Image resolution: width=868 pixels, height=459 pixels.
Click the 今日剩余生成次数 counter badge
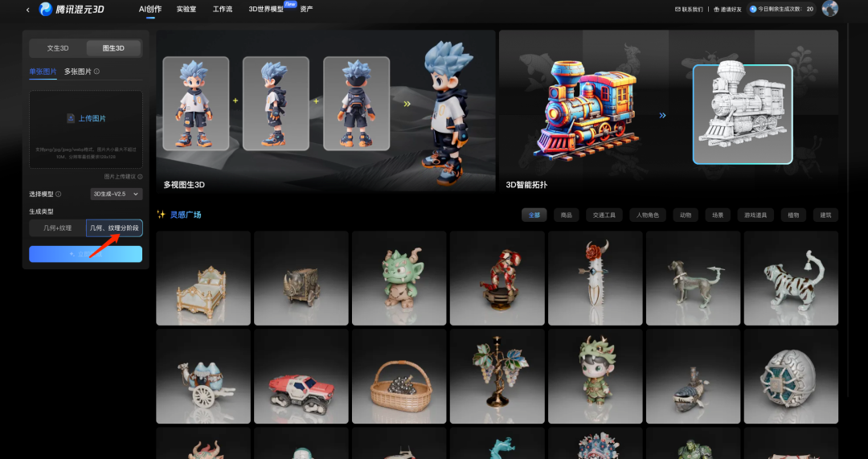(x=781, y=9)
